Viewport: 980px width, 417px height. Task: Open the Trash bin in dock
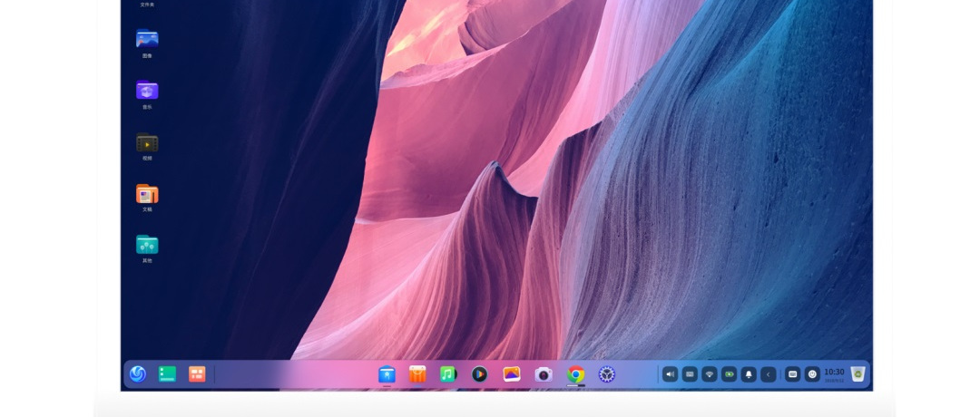[858, 373]
